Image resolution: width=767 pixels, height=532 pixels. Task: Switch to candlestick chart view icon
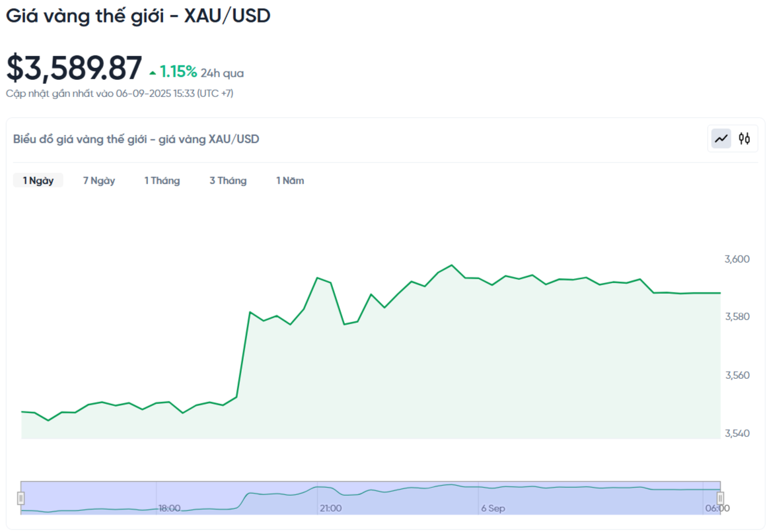pos(744,139)
